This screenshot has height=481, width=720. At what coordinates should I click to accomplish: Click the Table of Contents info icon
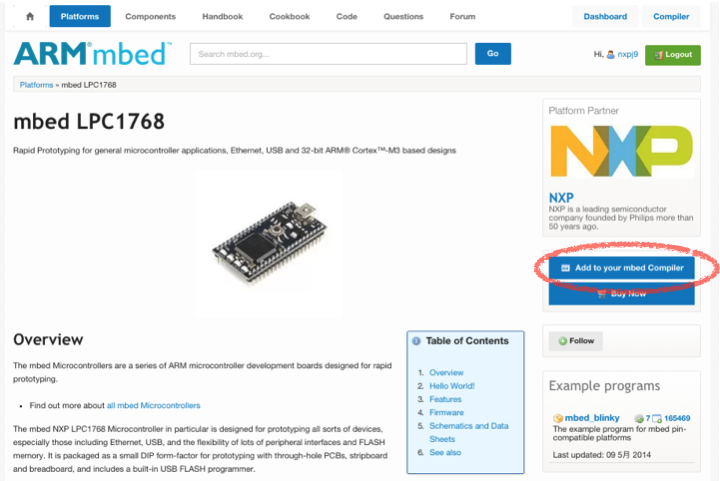(416, 341)
